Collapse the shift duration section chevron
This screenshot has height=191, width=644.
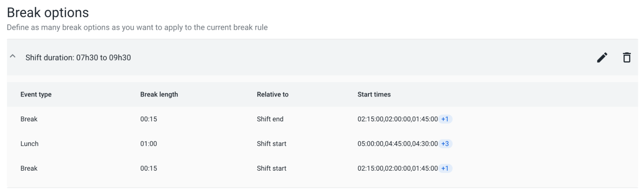coord(13,56)
